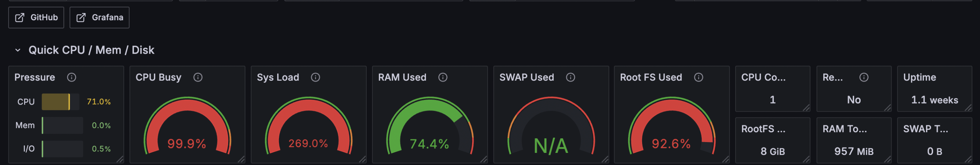
Task: Click the 92.6% Root FS Used gauge
Action: pos(672,126)
